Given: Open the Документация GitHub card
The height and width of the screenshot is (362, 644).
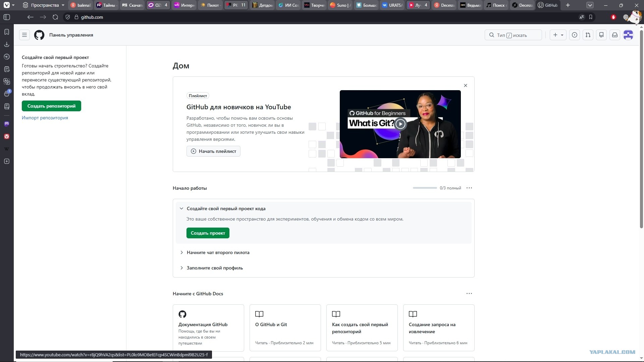Looking at the screenshot, I should click(x=208, y=328).
